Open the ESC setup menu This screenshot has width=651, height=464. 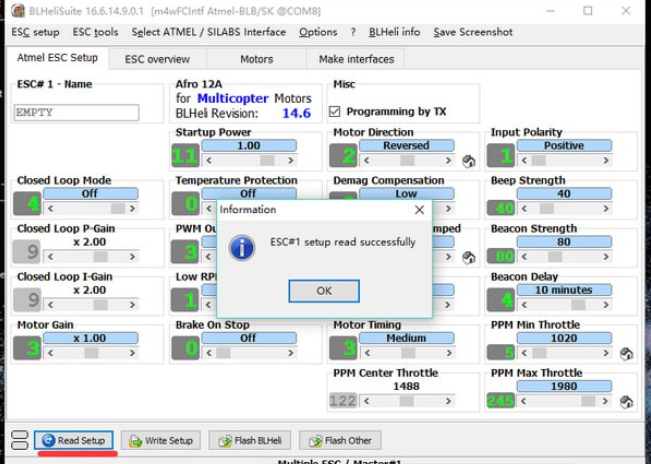point(35,32)
